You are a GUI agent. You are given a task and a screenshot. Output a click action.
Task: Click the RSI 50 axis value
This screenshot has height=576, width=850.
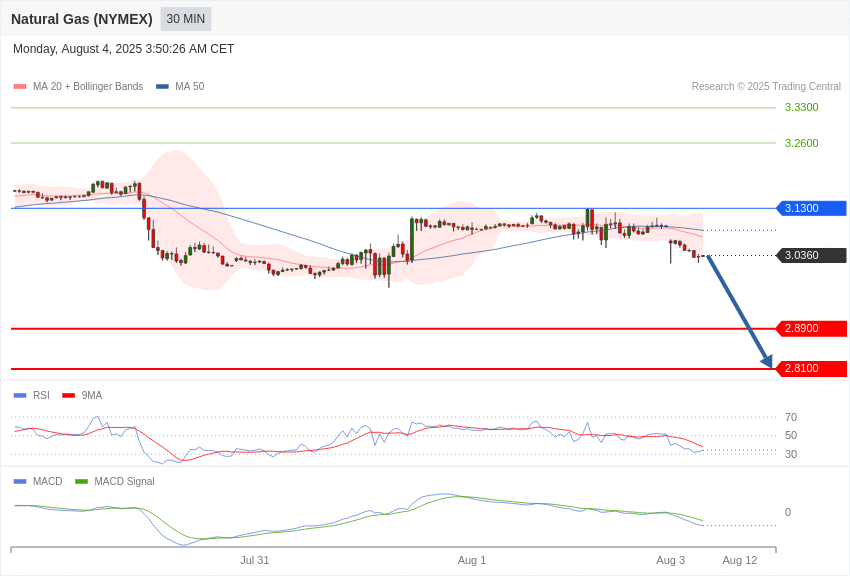791,435
